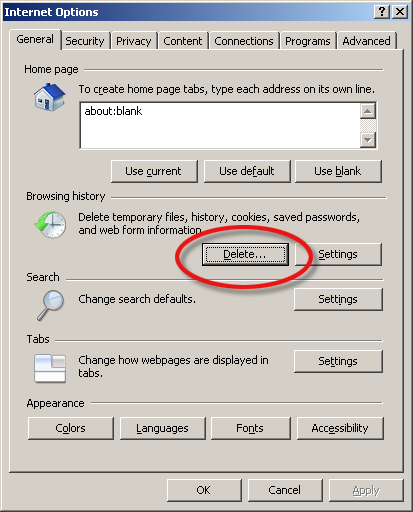This screenshot has width=413, height=512.
Task: Go to the Connections tab
Action: (x=244, y=41)
